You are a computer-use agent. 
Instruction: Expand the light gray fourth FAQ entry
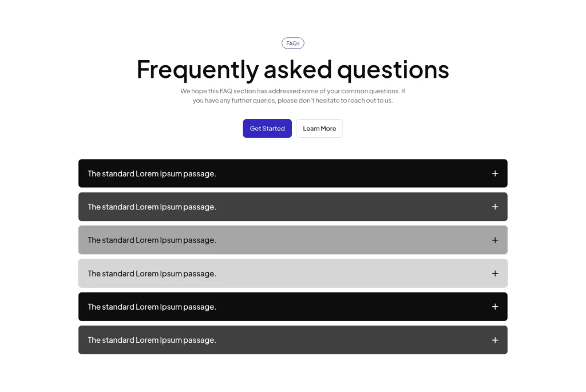click(293, 273)
